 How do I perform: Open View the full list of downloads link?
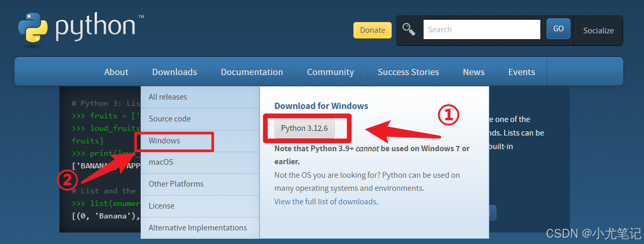[325, 202]
